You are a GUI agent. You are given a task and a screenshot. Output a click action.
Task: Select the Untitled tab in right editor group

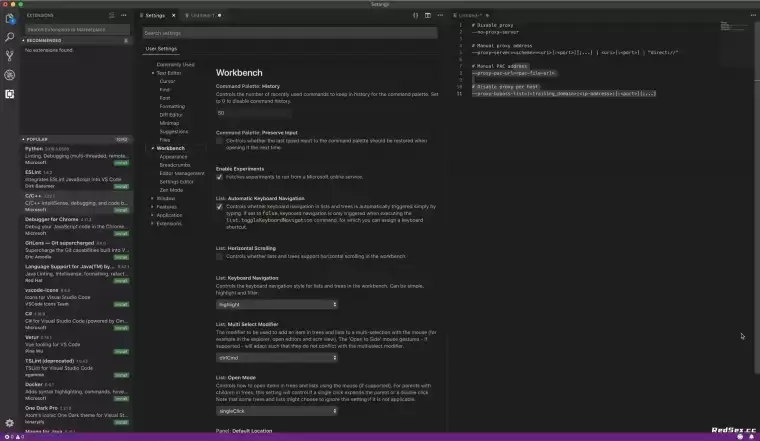pos(469,16)
